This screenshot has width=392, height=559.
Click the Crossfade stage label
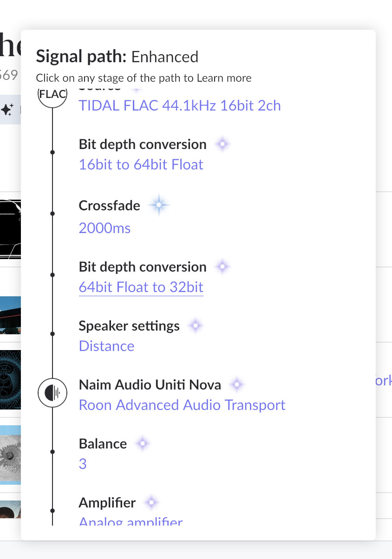[x=110, y=205]
